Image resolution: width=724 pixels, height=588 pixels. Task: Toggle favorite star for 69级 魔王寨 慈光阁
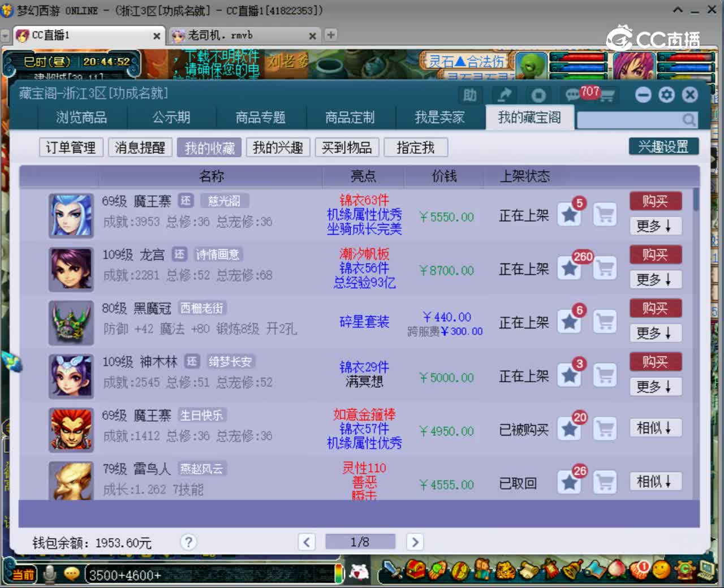(570, 214)
